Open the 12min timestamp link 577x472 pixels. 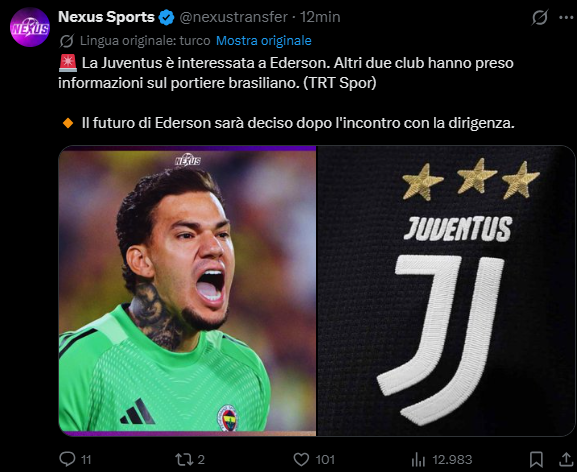pos(320,17)
